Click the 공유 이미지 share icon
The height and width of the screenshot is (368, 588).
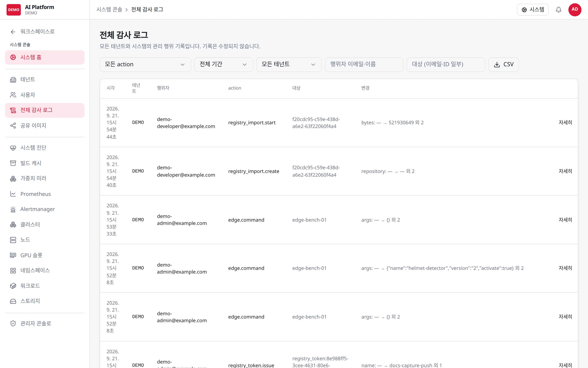13,126
